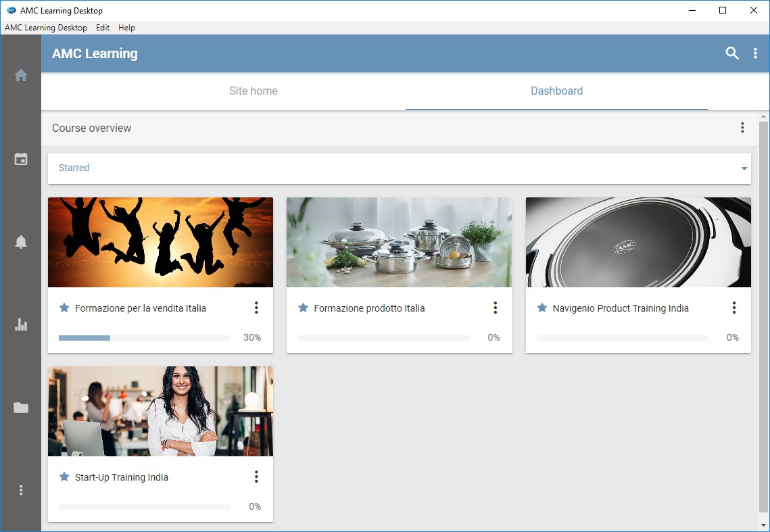The height and width of the screenshot is (532, 770).
Task: Activate the search magnifier icon
Action: 731,52
